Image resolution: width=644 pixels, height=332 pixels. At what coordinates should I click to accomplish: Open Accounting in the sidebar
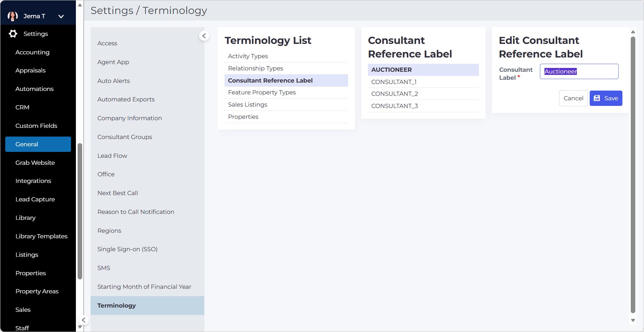[x=32, y=52]
